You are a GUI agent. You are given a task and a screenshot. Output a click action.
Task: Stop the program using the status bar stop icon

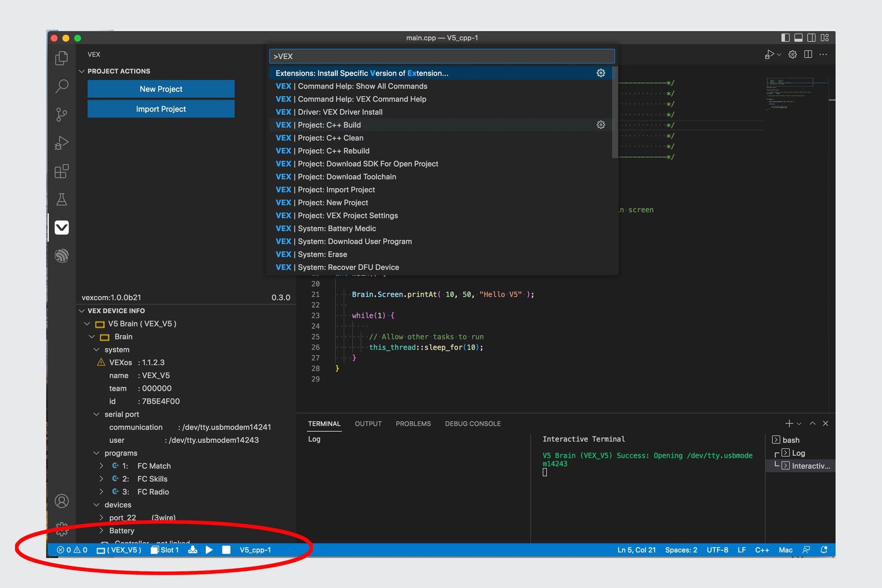(x=226, y=549)
